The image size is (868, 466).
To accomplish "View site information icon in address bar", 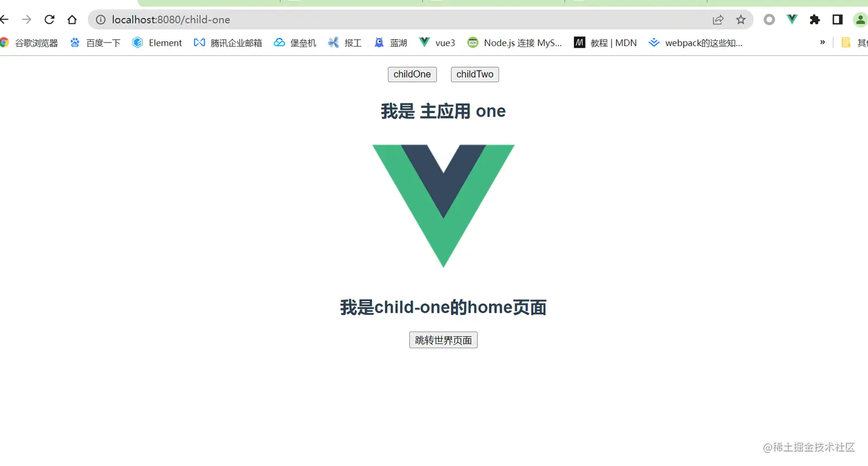I will (x=100, y=20).
